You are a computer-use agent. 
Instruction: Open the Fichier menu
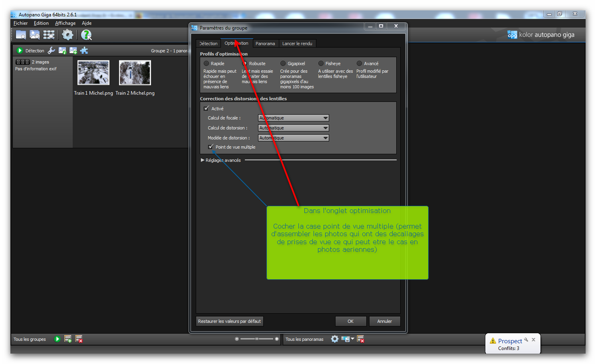21,23
